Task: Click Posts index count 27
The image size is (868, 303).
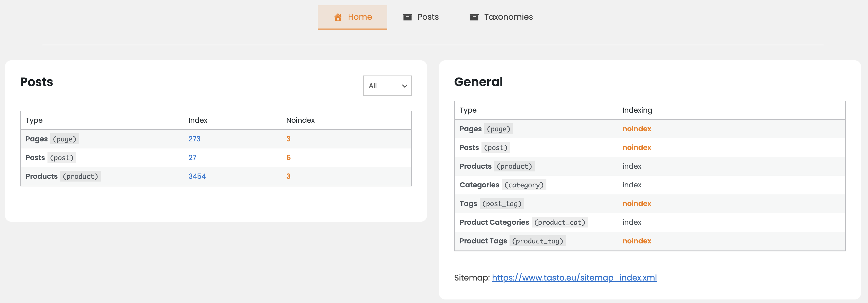Action: [x=192, y=158]
